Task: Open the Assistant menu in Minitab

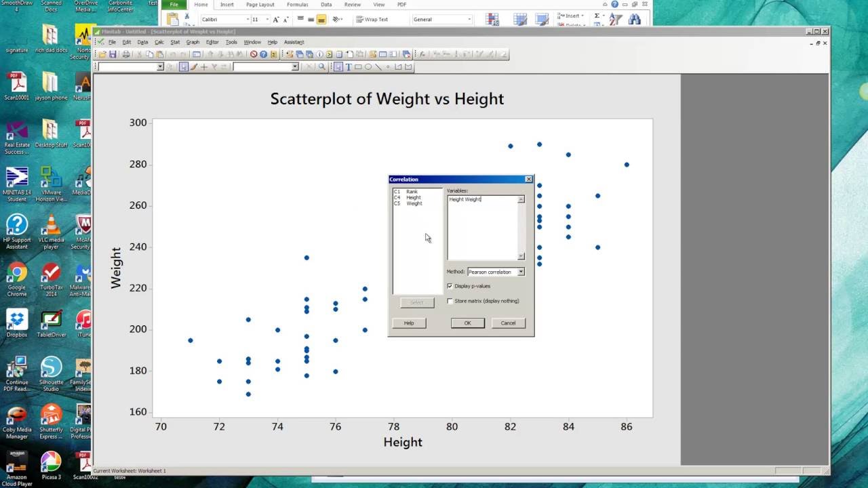Action: (x=294, y=42)
